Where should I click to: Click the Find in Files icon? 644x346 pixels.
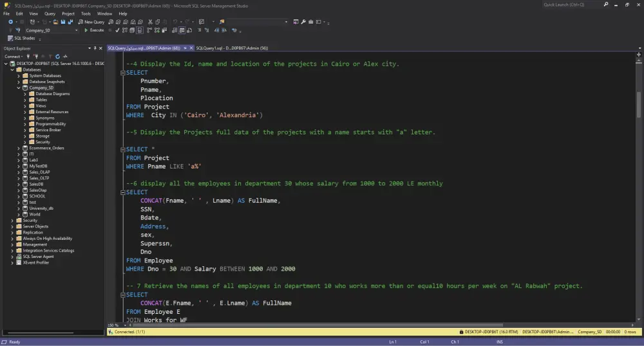222,22
